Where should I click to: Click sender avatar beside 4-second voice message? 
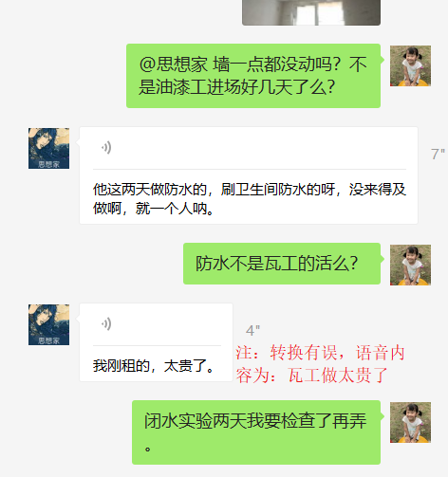pos(48,324)
